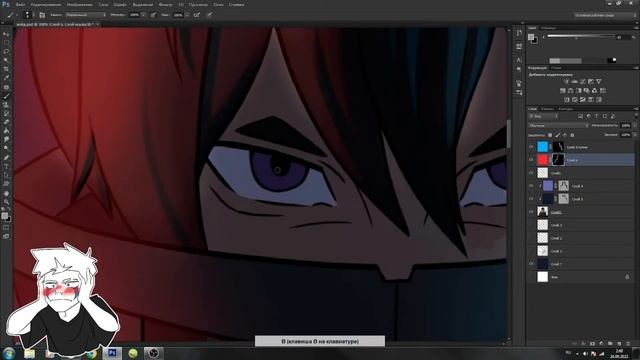Click the layer Fill percentage field

click(626, 135)
